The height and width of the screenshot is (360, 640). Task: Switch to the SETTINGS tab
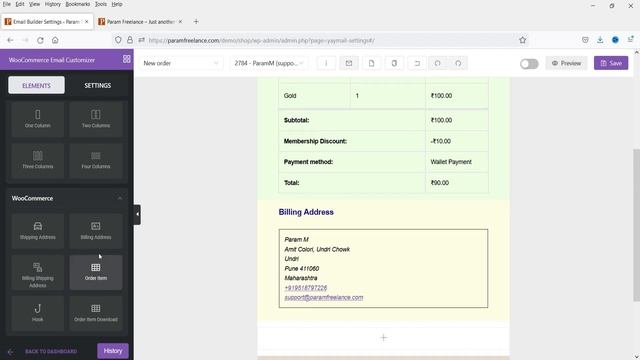point(98,85)
